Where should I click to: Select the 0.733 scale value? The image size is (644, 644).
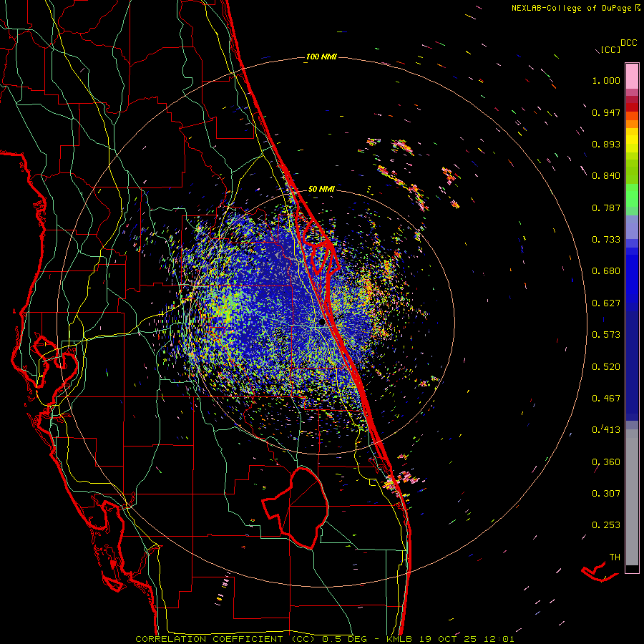click(x=606, y=240)
